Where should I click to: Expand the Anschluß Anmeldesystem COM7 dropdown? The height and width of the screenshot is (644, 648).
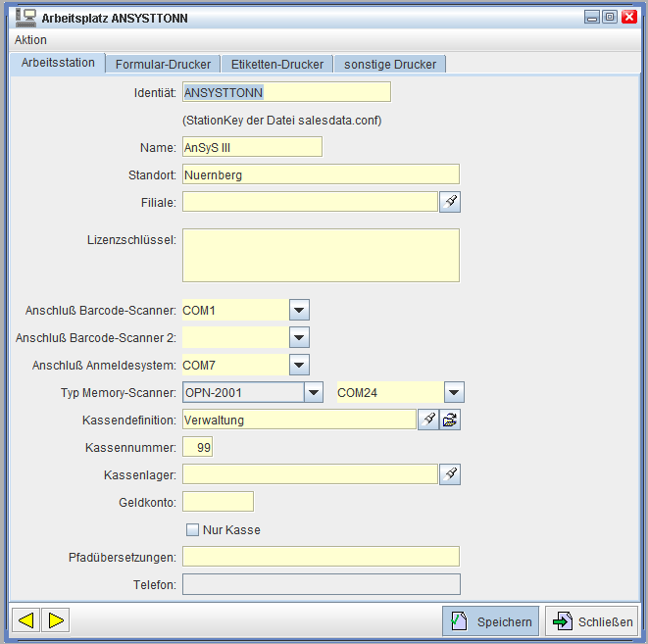coord(300,366)
